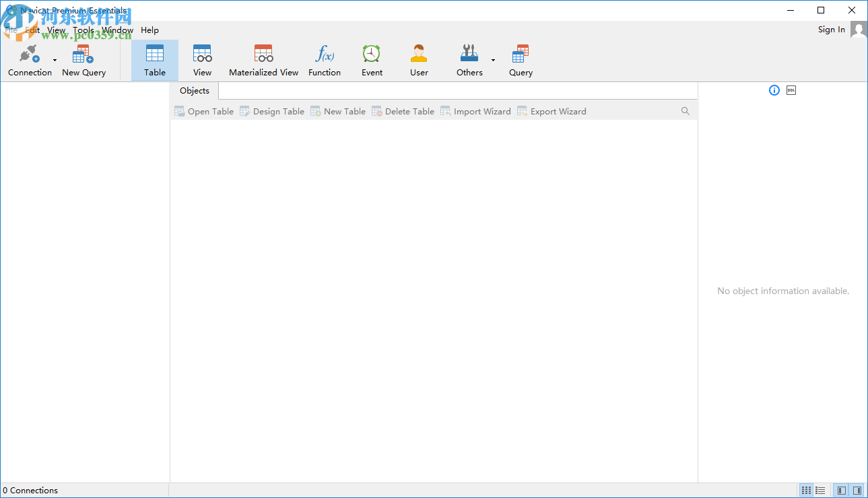Image resolution: width=868 pixels, height=498 pixels.
Task: Open the Tools menu
Action: [84, 30]
